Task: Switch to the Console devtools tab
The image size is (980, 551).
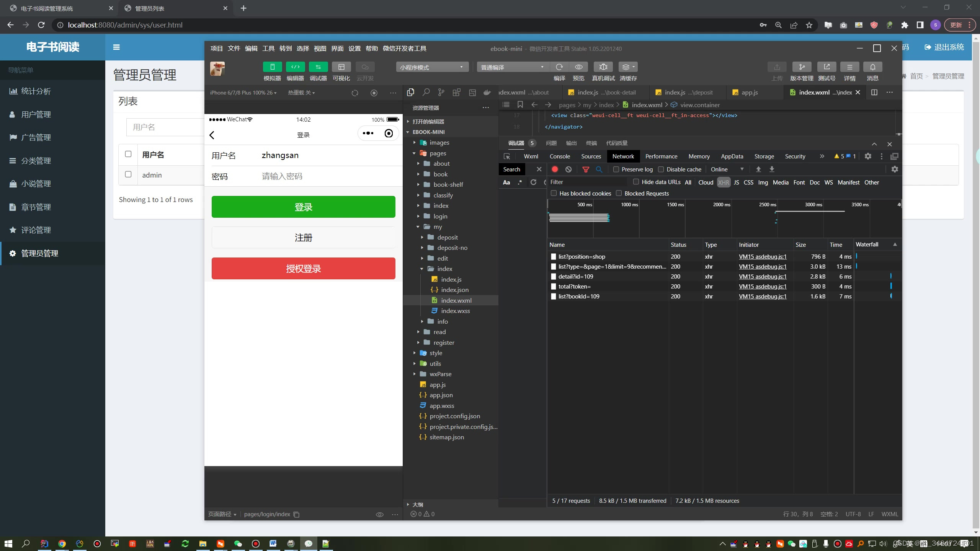Action: tap(560, 156)
